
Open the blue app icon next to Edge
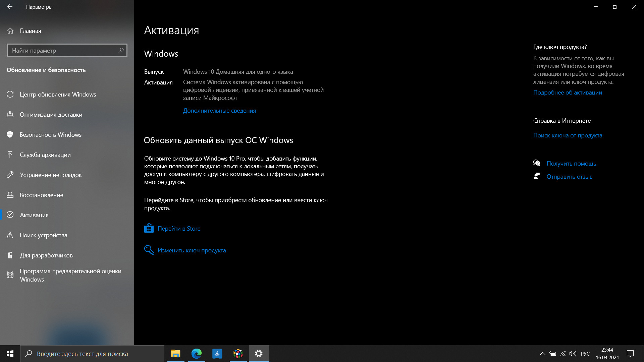[217, 354]
